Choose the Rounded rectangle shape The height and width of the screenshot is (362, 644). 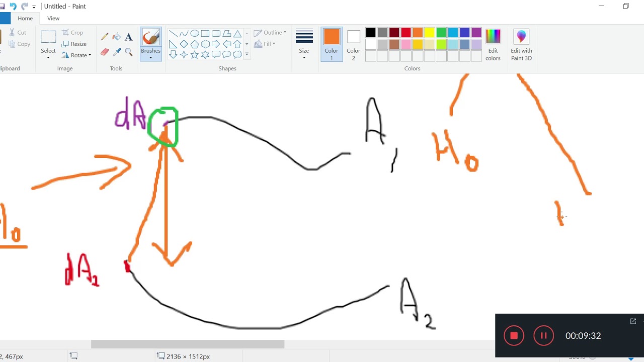click(216, 34)
